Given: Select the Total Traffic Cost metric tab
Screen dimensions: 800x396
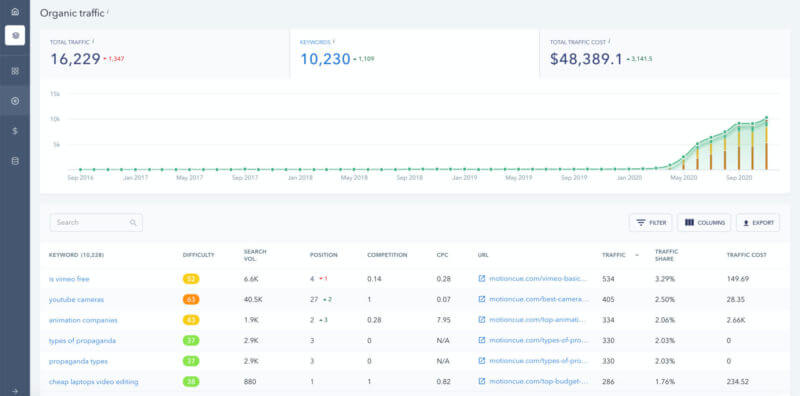Looking at the screenshot, I should coord(664,54).
